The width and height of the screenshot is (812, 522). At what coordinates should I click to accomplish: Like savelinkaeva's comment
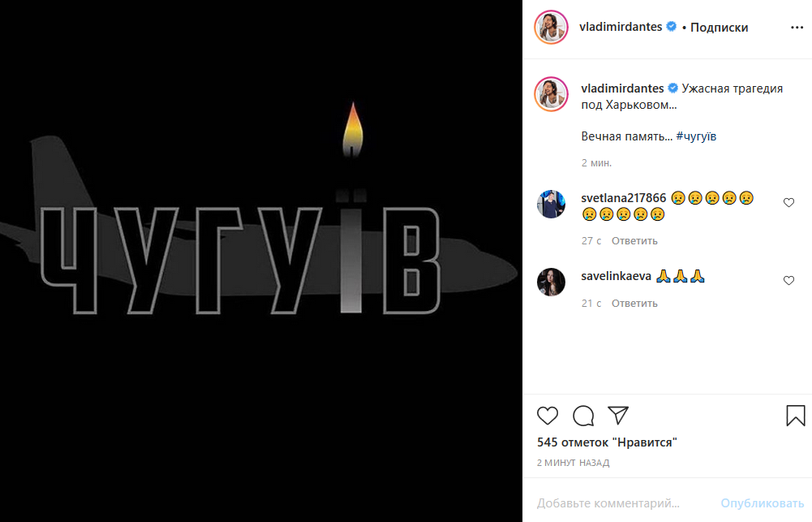(788, 280)
